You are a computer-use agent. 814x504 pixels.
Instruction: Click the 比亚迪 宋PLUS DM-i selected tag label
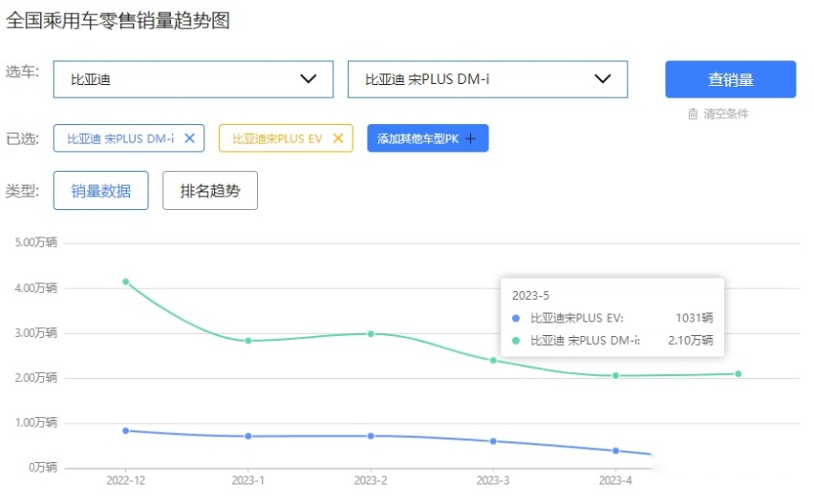coord(120,139)
